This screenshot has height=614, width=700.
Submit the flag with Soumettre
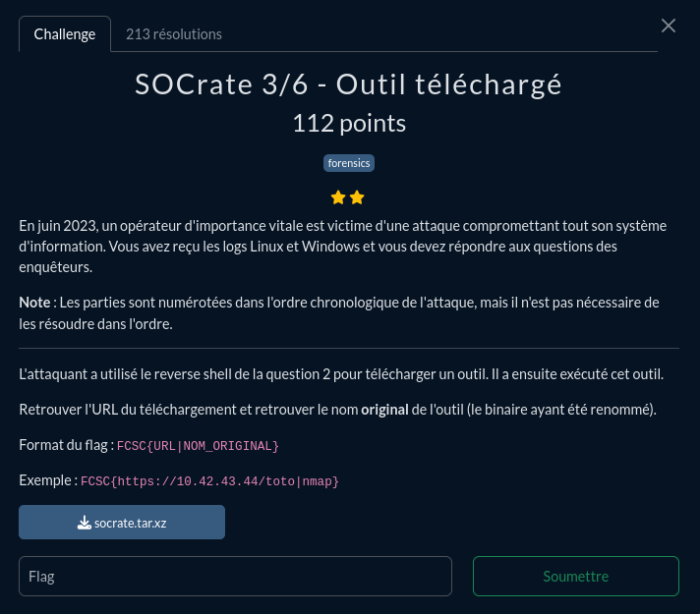click(576, 576)
